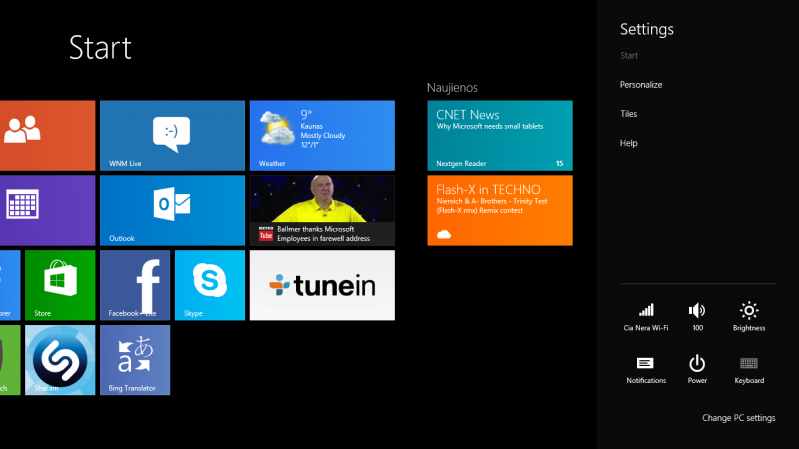Open the Skype tile
Image resolution: width=799 pixels, height=449 pixels.
(x=209, y=284)
